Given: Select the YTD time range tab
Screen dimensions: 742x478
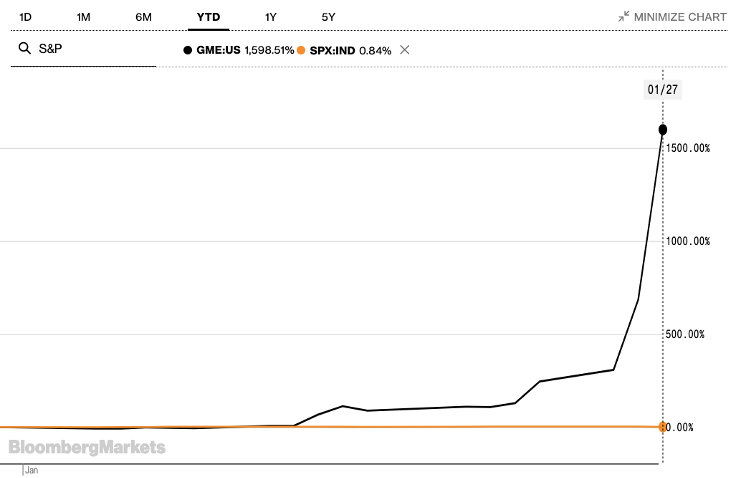Looking at the screenshot, I should coord(209,18).
